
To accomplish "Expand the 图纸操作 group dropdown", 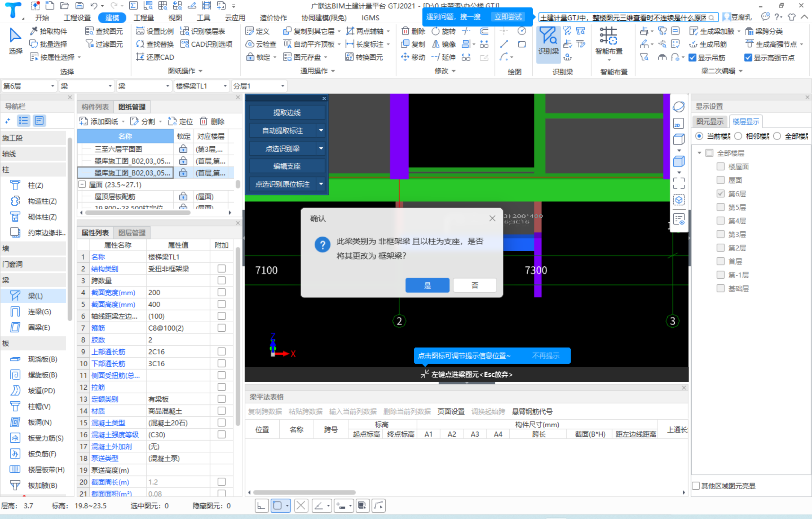I will [x=200, y=71].
